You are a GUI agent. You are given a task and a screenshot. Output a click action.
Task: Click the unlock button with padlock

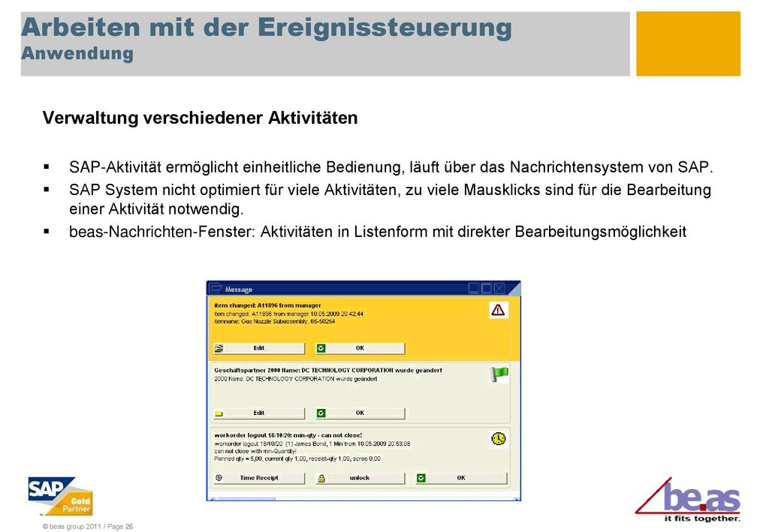click(x=360, y=478)
